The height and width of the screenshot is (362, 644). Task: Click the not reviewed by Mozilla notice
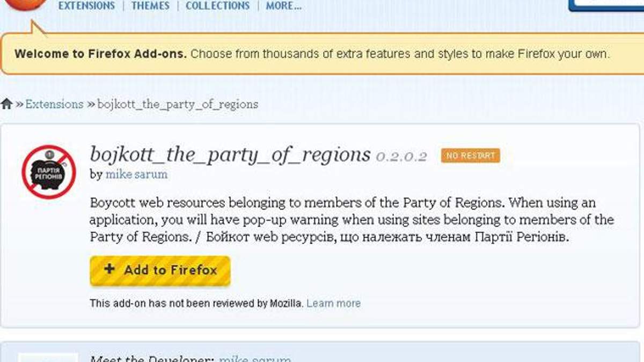point(196,304)
